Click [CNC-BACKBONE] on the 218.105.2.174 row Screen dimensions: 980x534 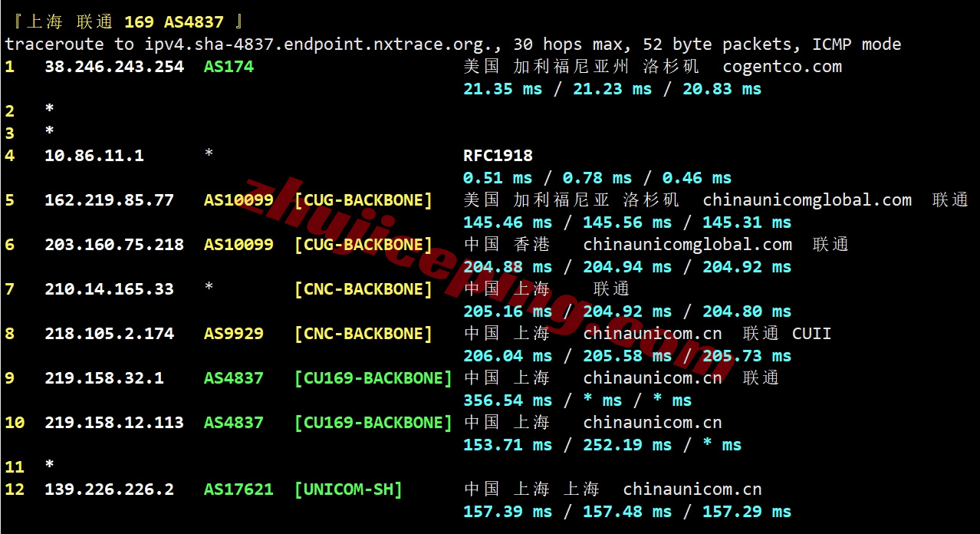[363, 334]
